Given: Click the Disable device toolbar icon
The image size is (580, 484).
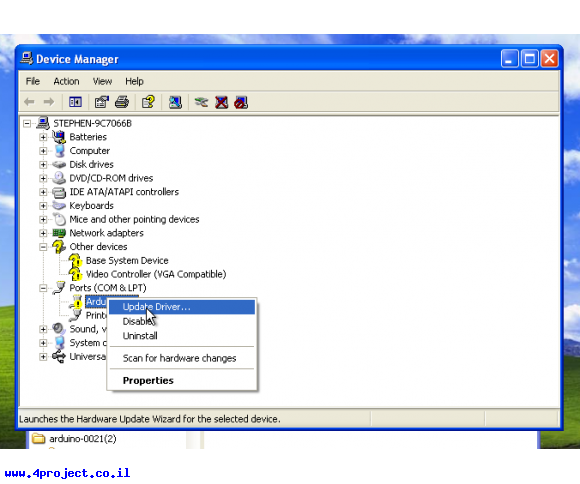Looking at the screenshot, I should click(x=241, y=102).
